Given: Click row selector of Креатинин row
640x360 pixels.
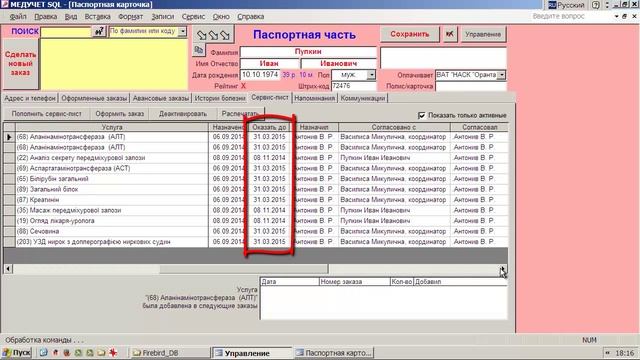Looking at the screenshot, I should (9, 200).
